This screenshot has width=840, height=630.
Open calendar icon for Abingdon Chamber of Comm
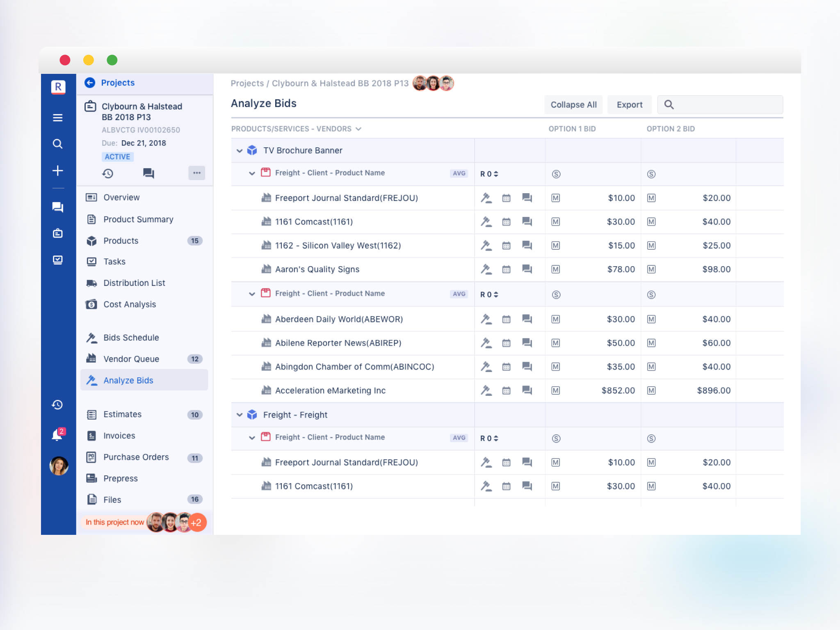[507, 367]
